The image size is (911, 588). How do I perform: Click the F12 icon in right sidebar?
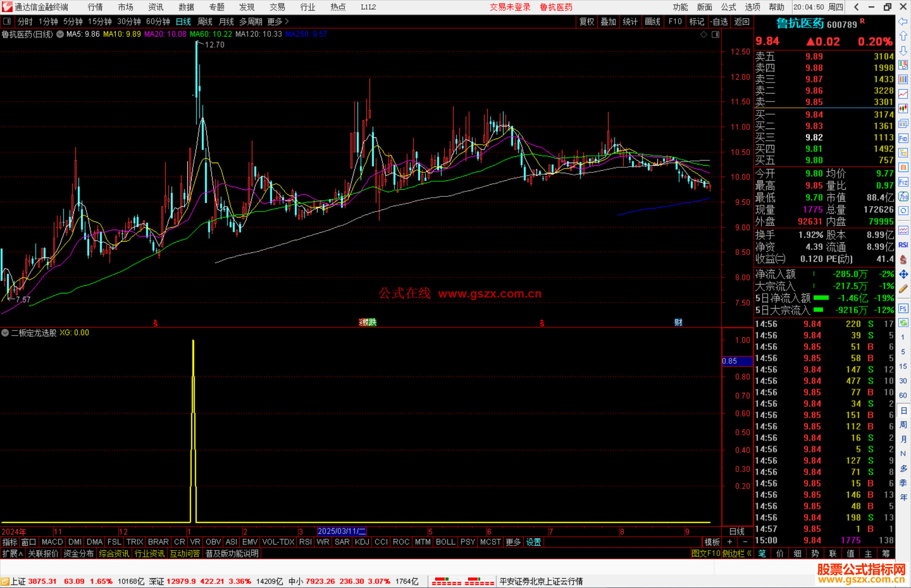(x=903, y=182)
